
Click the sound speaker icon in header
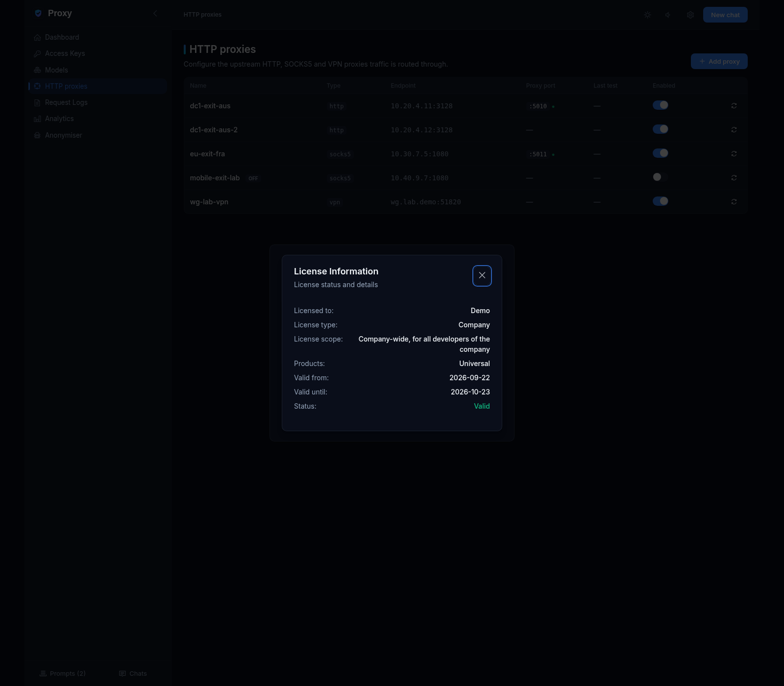[x=668, y=15]
